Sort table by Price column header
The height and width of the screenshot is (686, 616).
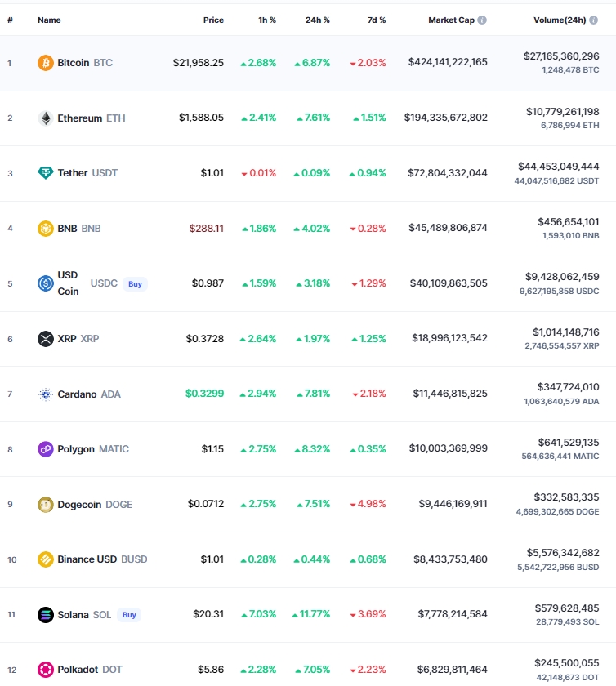pos(213,20)
